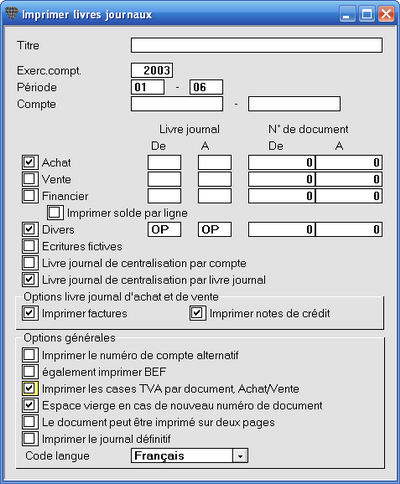The width and height of the screenshot is (400, 484).
Task: Click the application icon in title bar
Action: (x=11, y=14)
